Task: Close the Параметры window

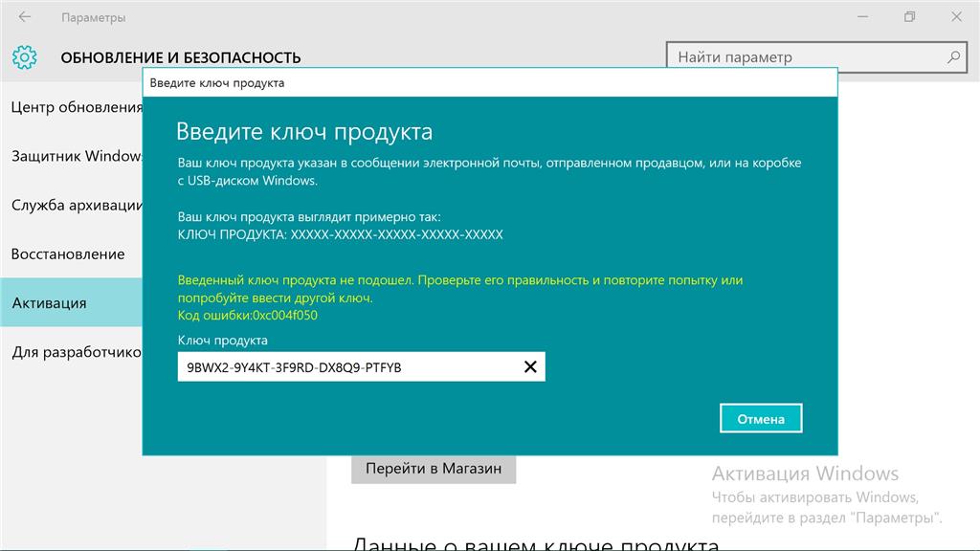Action: [x=955, y=17]
